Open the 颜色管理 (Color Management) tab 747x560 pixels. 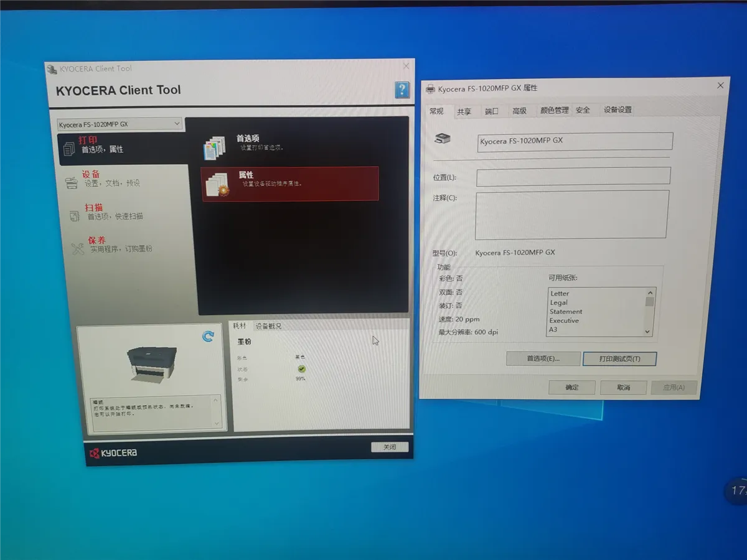coord(554,110)
